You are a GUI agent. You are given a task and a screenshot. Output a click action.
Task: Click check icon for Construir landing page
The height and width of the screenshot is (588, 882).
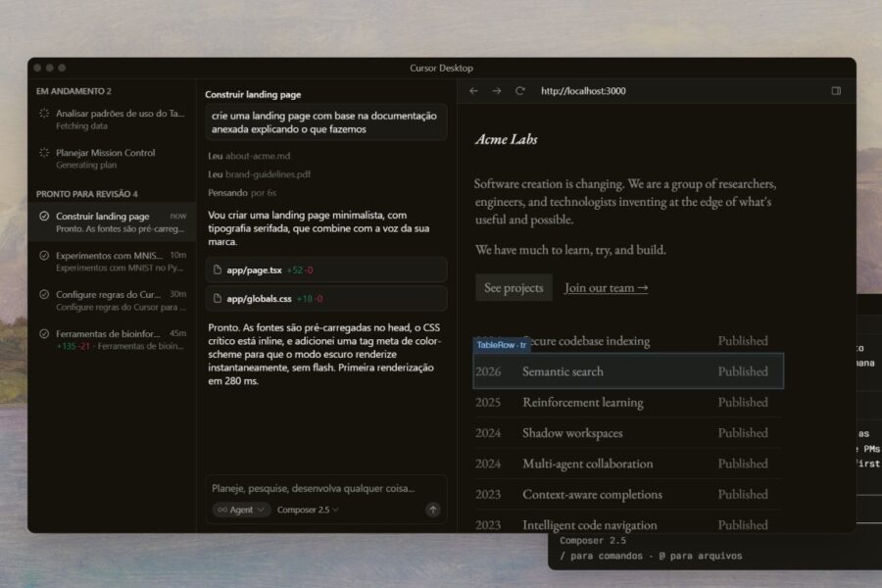44,216
